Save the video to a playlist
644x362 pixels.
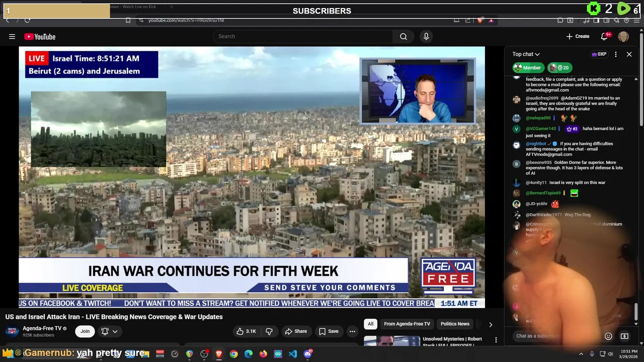329,331
